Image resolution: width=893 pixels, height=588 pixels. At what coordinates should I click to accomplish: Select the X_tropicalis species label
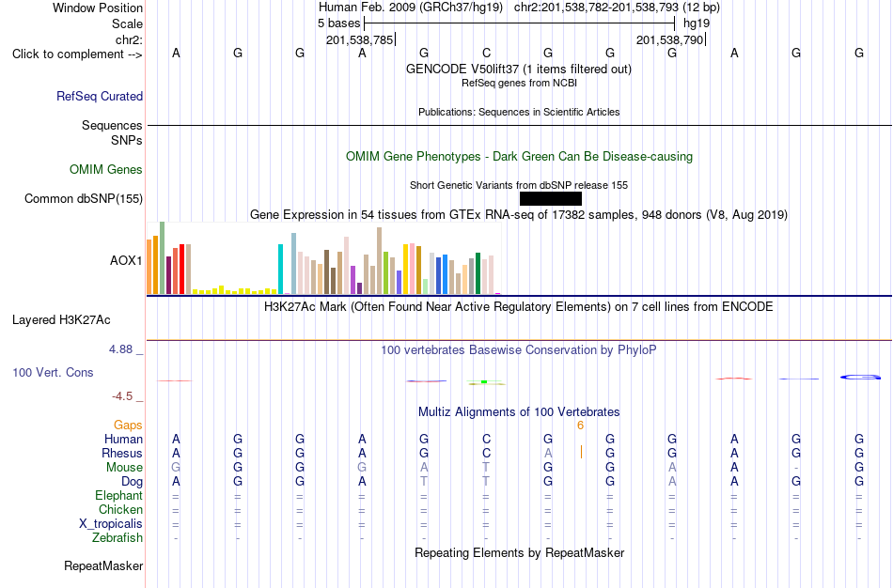click(111, 524)
